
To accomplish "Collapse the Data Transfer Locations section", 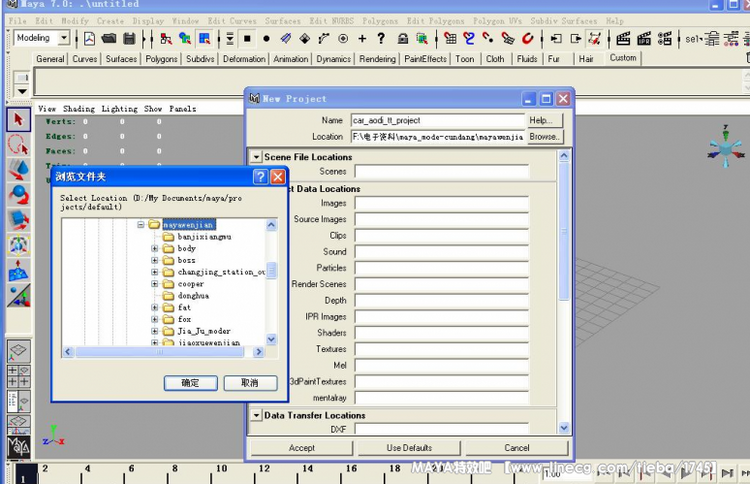I will coord(256,415).
